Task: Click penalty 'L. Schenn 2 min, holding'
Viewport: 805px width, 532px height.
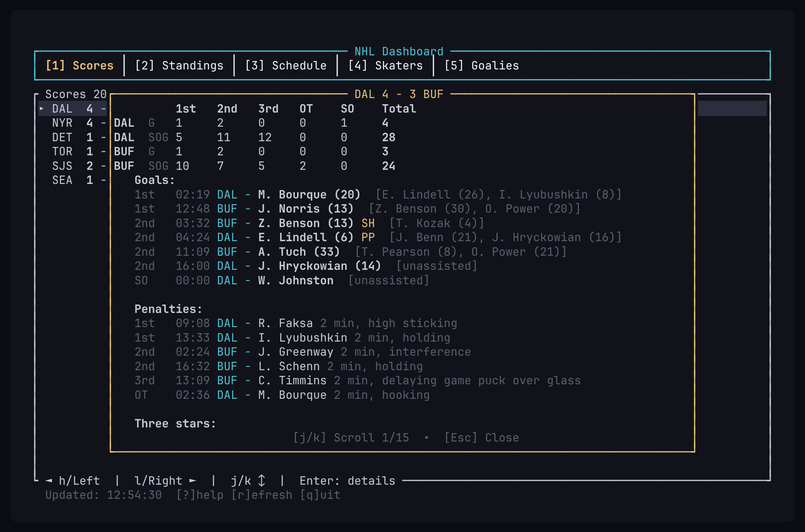Action: click(x=341, y=366)
